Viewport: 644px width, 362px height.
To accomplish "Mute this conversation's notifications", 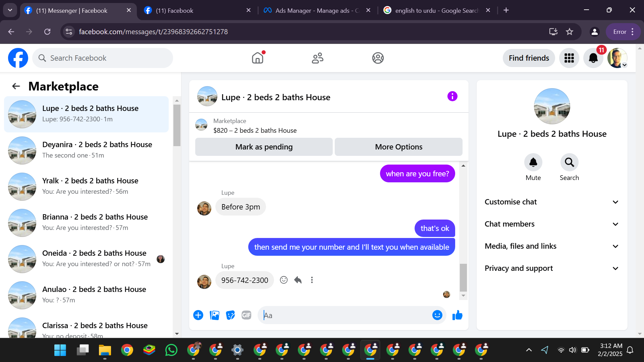I will point(533,163).
